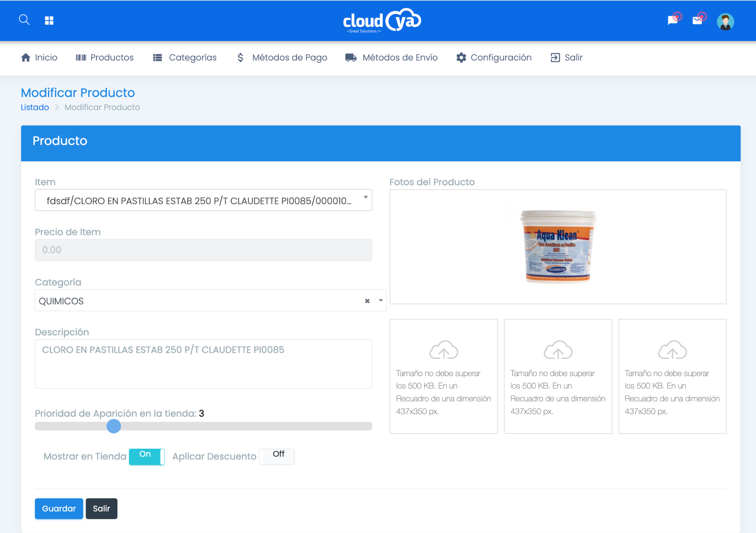Open the user avatar profile
This screenshot has height=533, width=756.
click(725, 22)
